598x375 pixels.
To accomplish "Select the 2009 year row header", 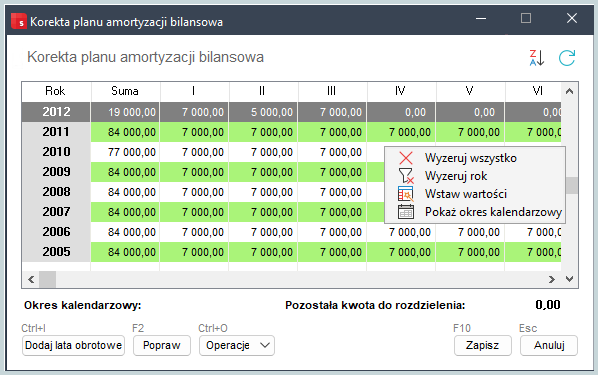I will (56, 172).
